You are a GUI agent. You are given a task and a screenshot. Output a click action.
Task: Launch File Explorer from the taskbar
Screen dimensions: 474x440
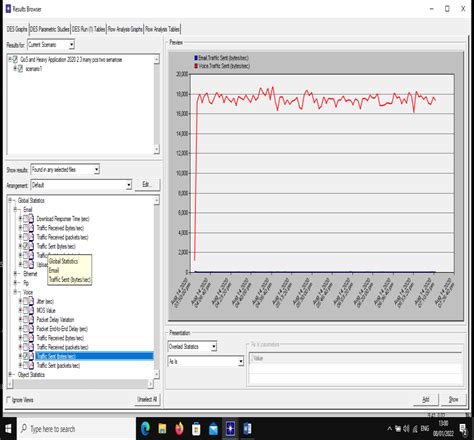162,429
